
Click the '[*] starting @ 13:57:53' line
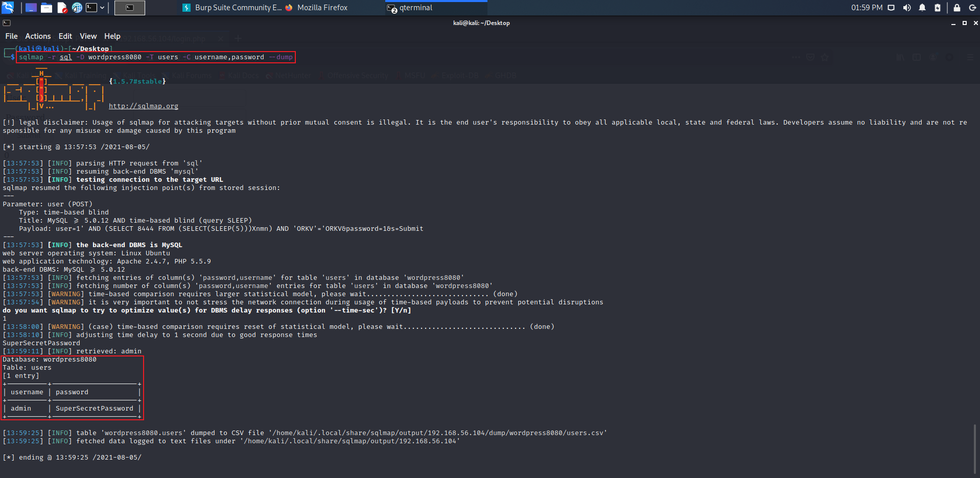tap(76, 147)
